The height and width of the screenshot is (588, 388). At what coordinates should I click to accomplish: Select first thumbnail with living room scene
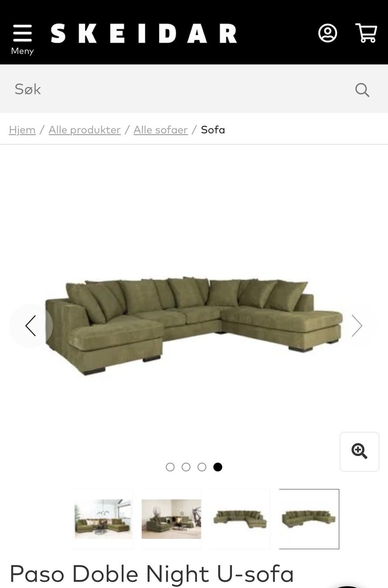click(103, 519)
